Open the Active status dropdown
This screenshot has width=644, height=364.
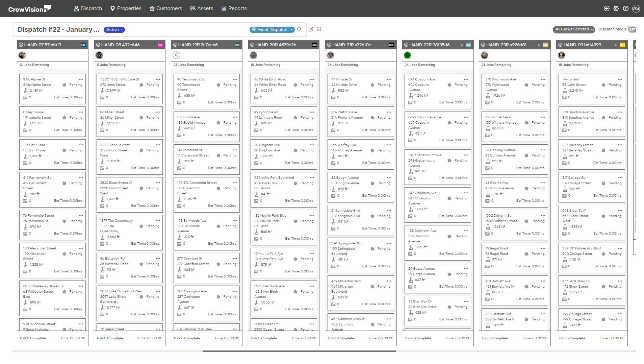click(114, 30)
